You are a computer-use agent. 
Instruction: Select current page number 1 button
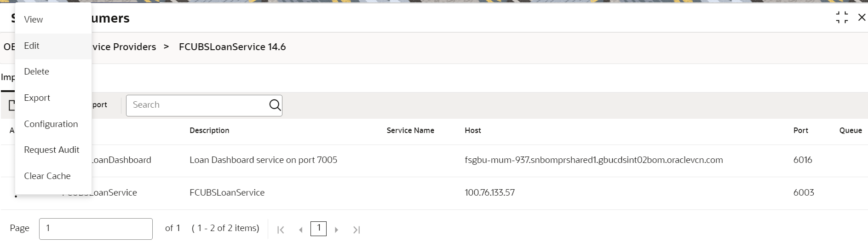318,228
